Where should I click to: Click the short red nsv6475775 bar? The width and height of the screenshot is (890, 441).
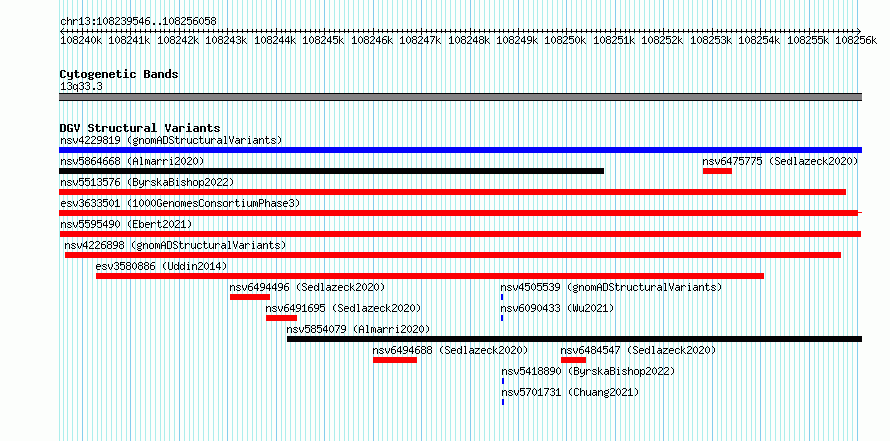point(717,171)
